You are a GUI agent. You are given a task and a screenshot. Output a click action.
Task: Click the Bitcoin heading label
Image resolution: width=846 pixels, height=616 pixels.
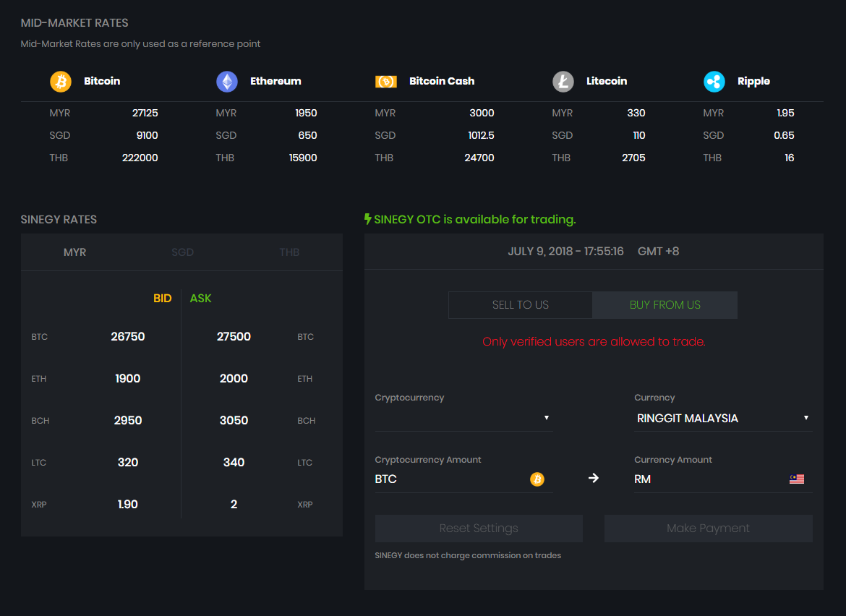(x=102, y=81)
